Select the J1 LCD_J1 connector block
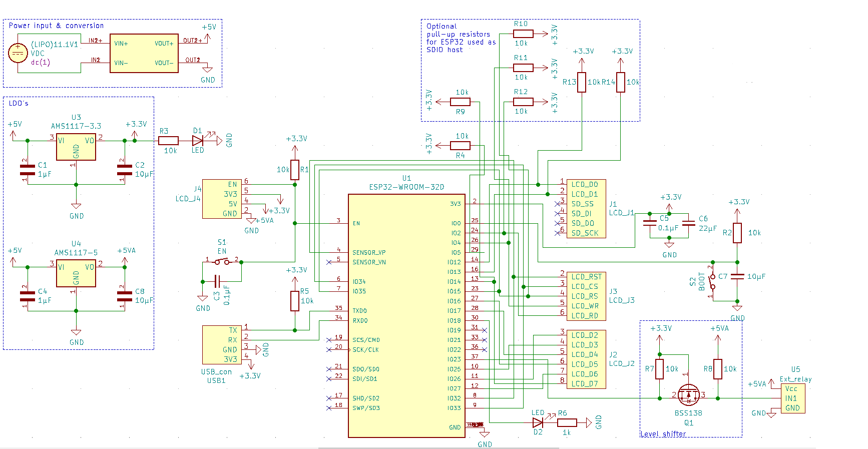Image resolution: width=868 pixels, height=449 pixels. point(586,209)
